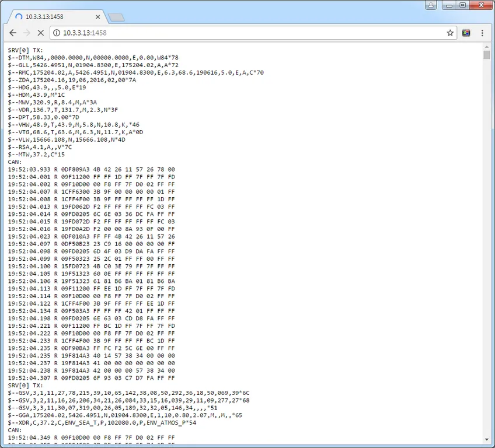Click the $--VHW,48.9 line
Image resolution: width=495 pixels, height=448 pixels.
click(74, 125)
